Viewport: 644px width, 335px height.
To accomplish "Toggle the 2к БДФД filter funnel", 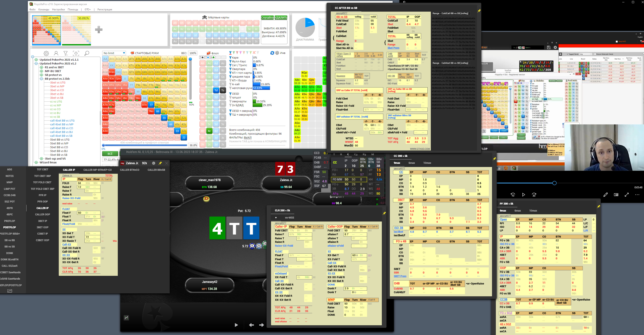I will tap(230, 105).
